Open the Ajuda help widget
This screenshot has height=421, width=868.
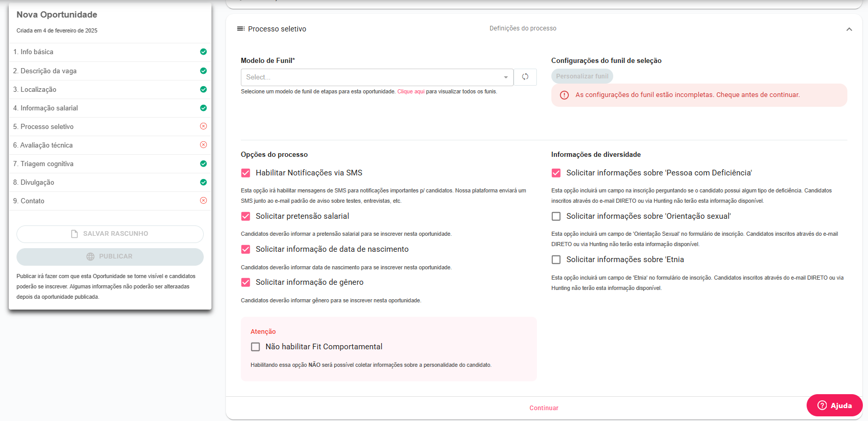coord(834,406)
